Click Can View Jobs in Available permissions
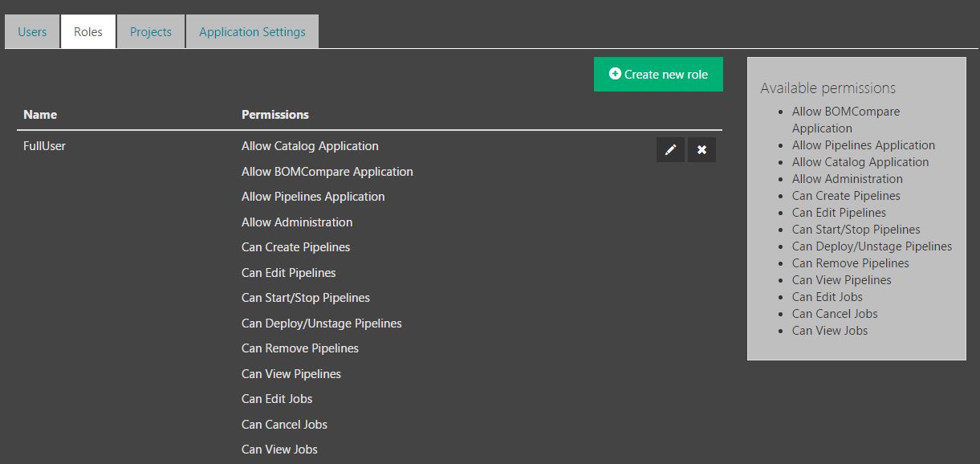 830,331
